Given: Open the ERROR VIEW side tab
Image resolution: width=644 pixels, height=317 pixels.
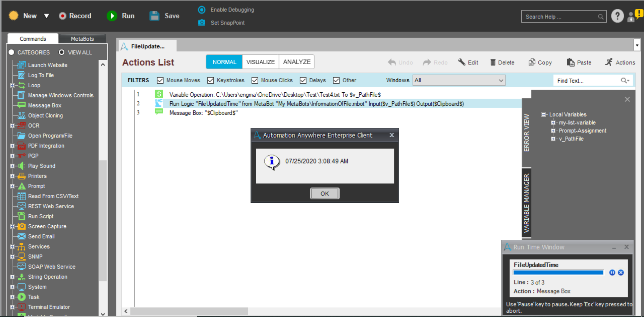Looking at the screenshot, I should click(x=527, y=133).
